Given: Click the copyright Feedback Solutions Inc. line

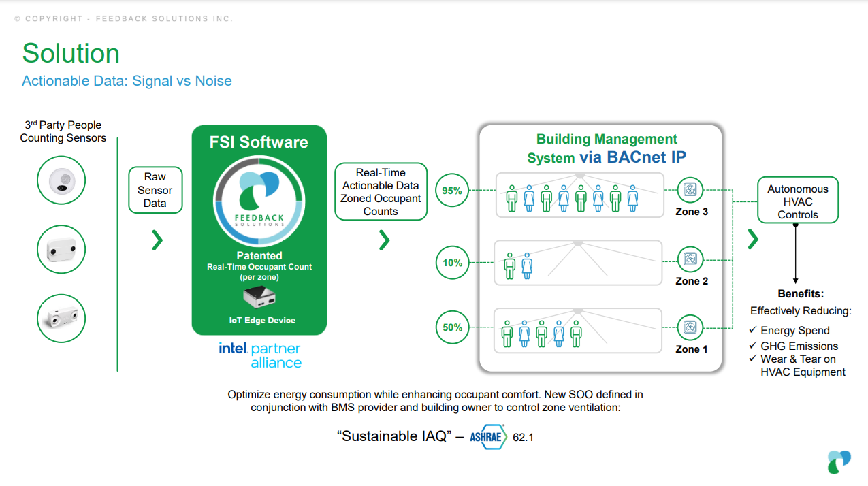Looking at the screenshot, I should pos(123,19).
